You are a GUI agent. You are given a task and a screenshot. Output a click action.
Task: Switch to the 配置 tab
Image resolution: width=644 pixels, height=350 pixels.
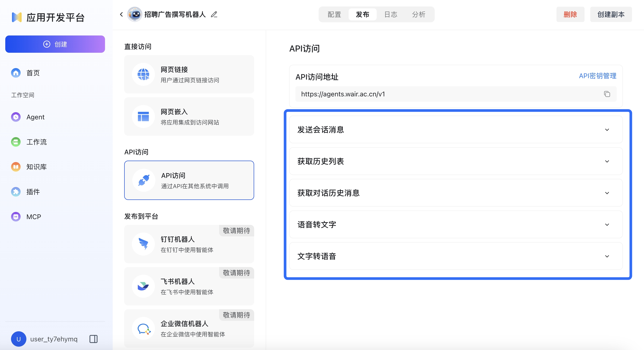pyautogui.click(x=334, y=14)
